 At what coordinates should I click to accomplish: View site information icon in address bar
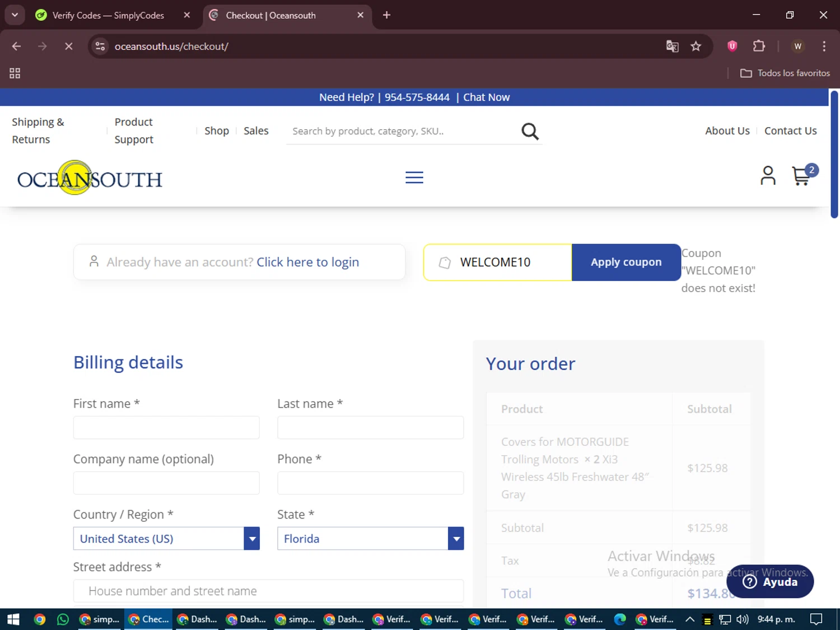(x=100, y=46)
